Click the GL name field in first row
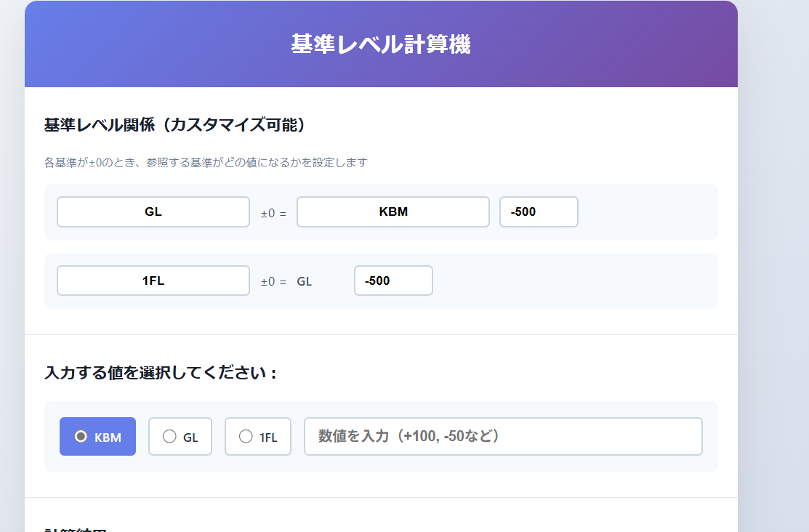This screenshot has height=532, width=809. coord(153,212)
